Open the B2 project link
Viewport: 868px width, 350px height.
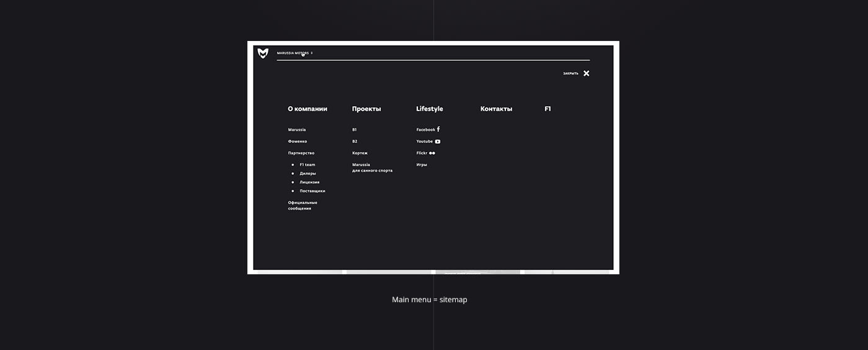(355, 141)
